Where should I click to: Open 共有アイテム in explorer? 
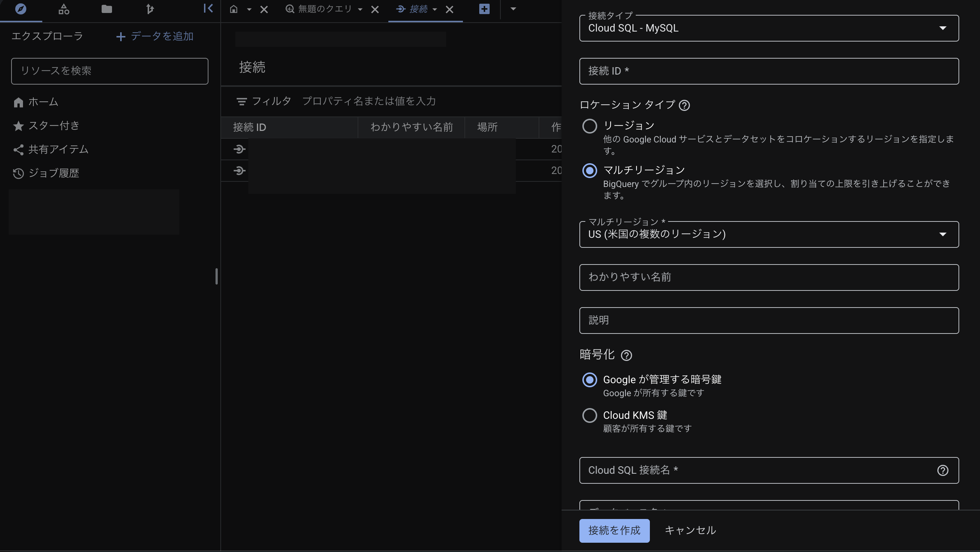coord(50,149)
